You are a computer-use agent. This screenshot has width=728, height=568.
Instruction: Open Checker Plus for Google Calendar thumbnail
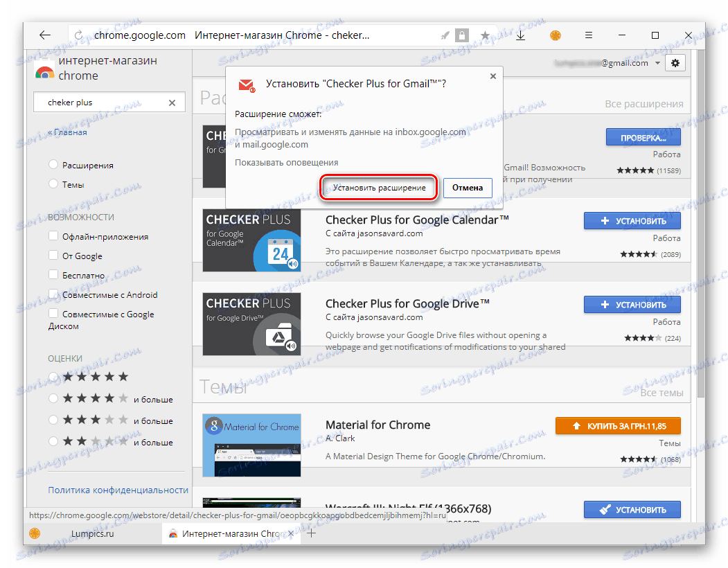[x=251, y=240]
